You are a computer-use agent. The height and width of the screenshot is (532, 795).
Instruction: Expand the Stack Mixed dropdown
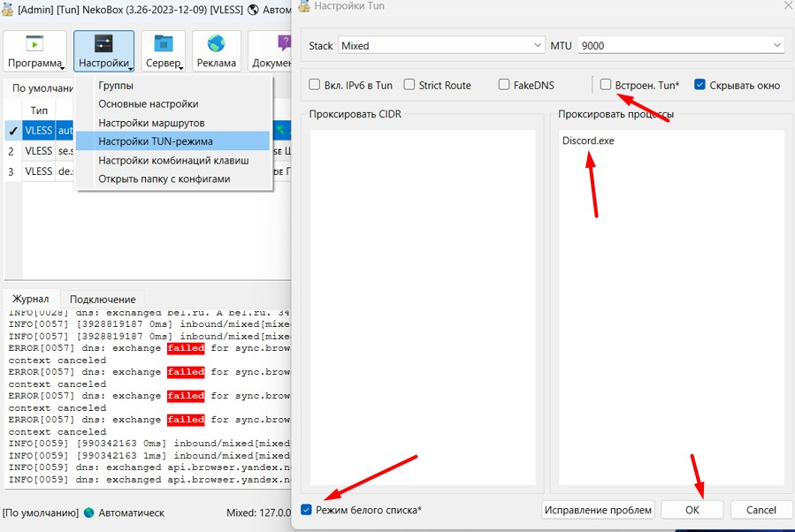click(539, 45)
